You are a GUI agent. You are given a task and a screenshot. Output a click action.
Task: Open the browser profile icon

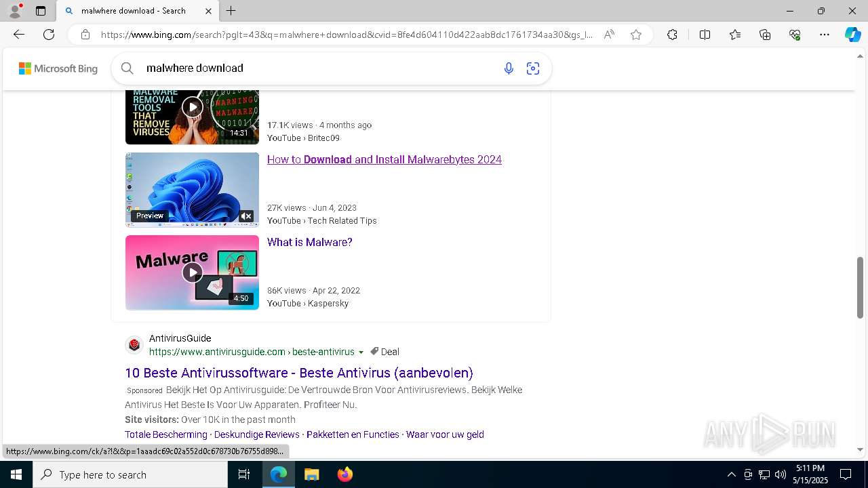coord(15,11)
